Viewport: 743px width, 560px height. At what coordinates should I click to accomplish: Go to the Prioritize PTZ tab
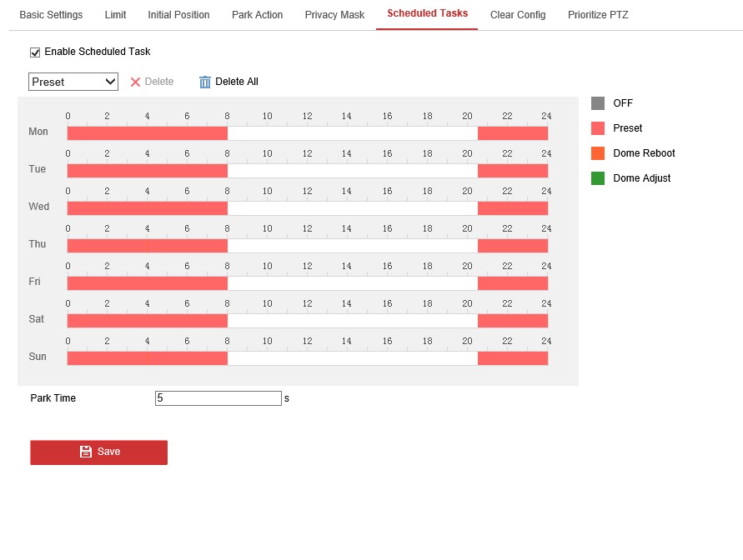click(598, 15)
